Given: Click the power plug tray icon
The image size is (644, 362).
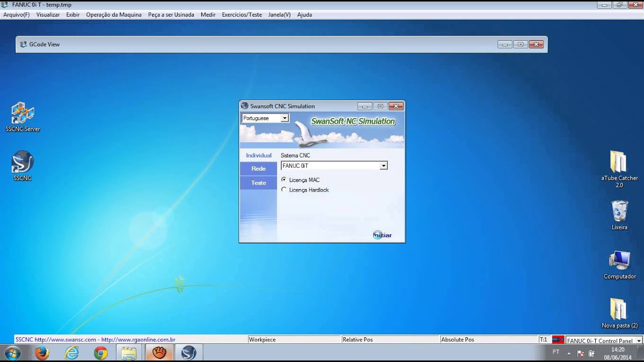Looking at the screenshot, I should (x=592, y=353).
